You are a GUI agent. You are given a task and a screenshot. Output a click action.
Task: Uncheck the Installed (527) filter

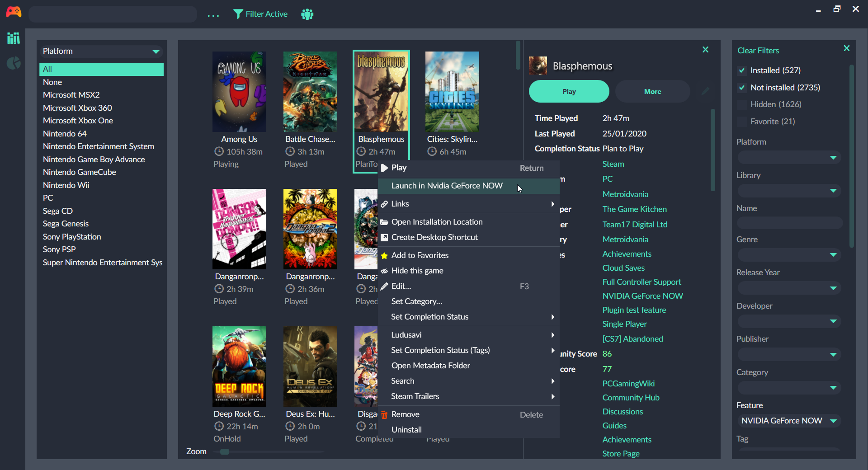[x=742, y=70]
